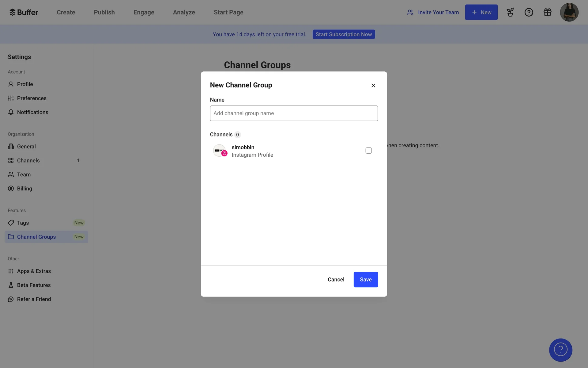Open the Publish tab
Screen dimensions: 588x368
[x=104, y=12]
